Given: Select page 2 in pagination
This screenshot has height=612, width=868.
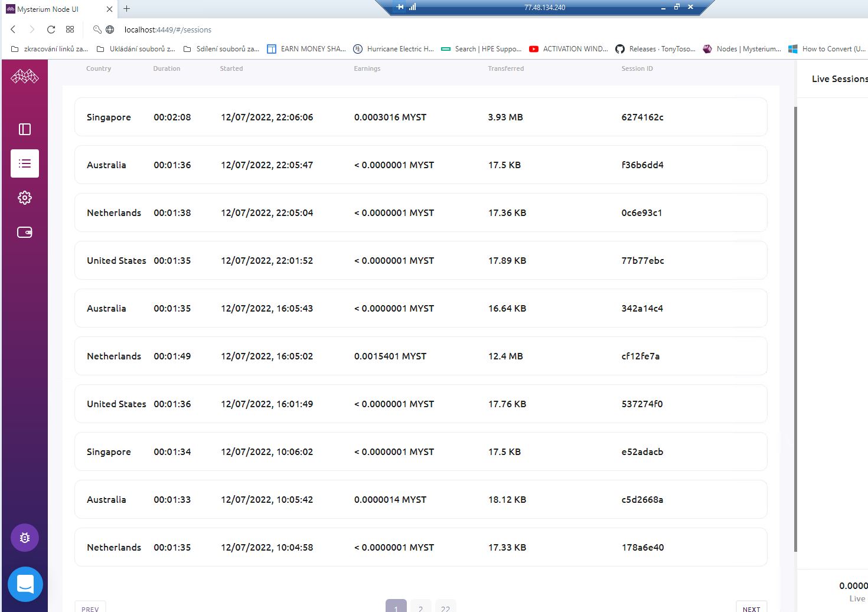Looking at the screenshot, I should tap(420, 607).
